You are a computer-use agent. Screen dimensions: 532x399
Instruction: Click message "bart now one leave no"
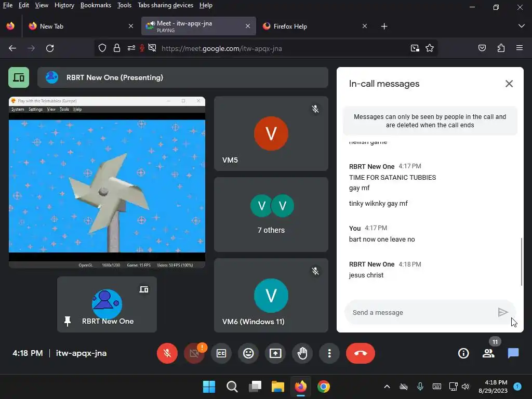[x=382, y=239]
